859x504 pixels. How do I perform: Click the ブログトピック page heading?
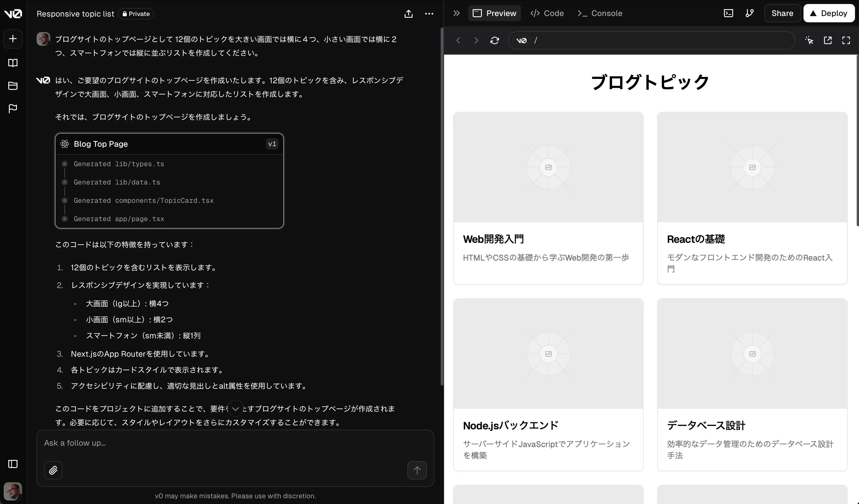[650, 82]
